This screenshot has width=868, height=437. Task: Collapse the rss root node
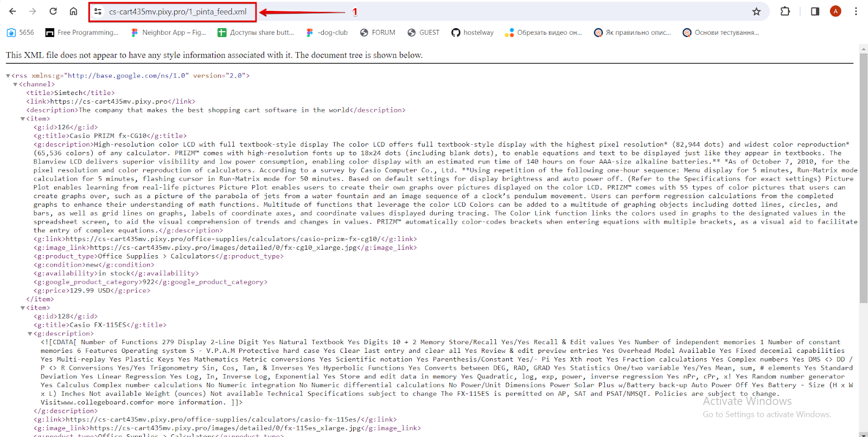(x=8, y=76)
